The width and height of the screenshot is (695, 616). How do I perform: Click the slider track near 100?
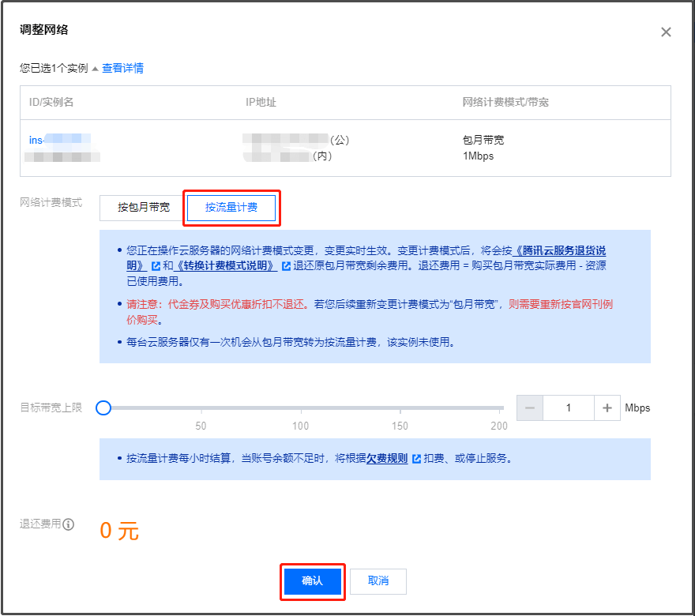[301, 408]
